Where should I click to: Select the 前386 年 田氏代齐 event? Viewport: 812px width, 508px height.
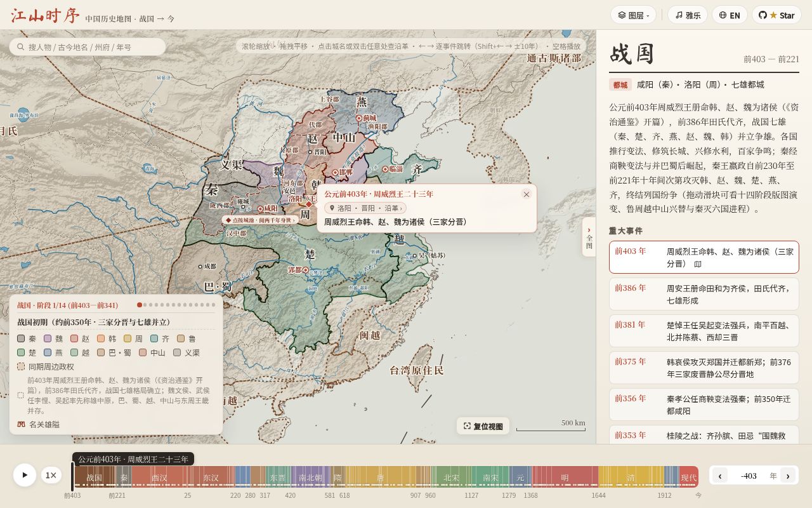[x=704, y=294]
